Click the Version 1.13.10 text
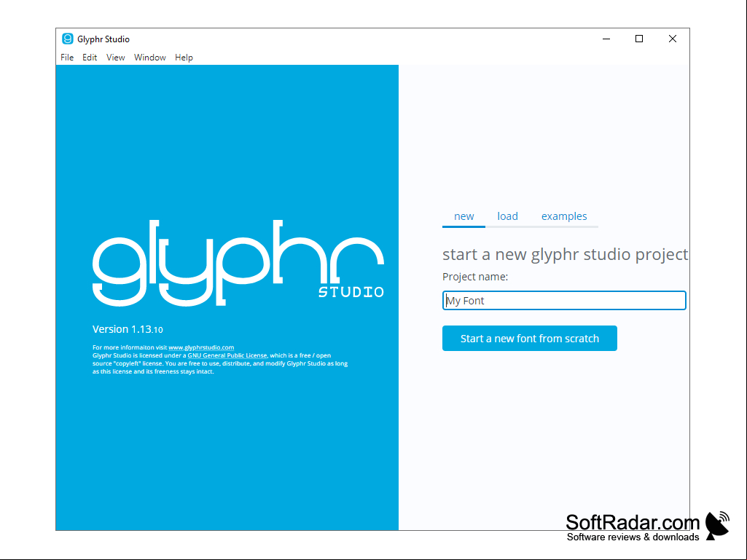 (128, 329)
